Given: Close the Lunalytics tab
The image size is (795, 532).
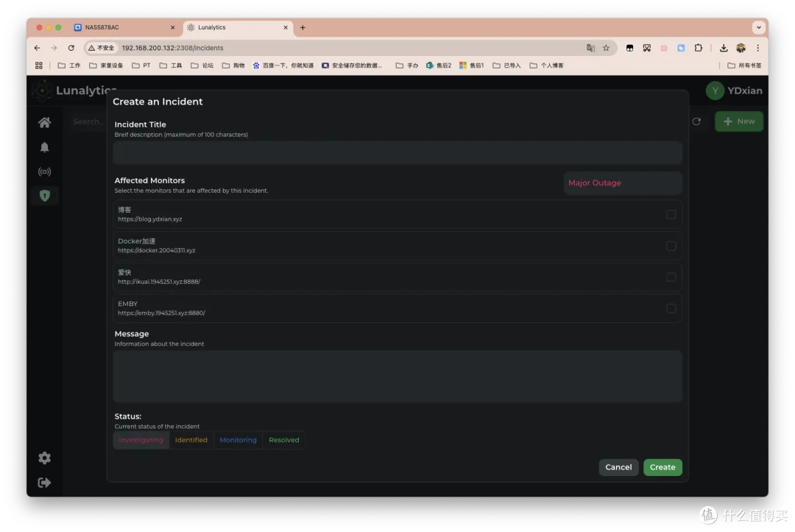Looking at the screenshot, I should coord(286,27).
